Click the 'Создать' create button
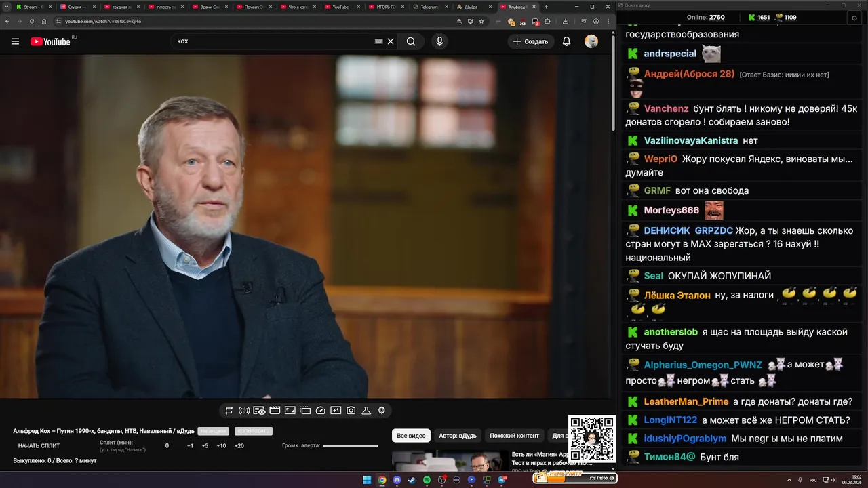This screenshot has width=868, height=488. pos(531,41)
